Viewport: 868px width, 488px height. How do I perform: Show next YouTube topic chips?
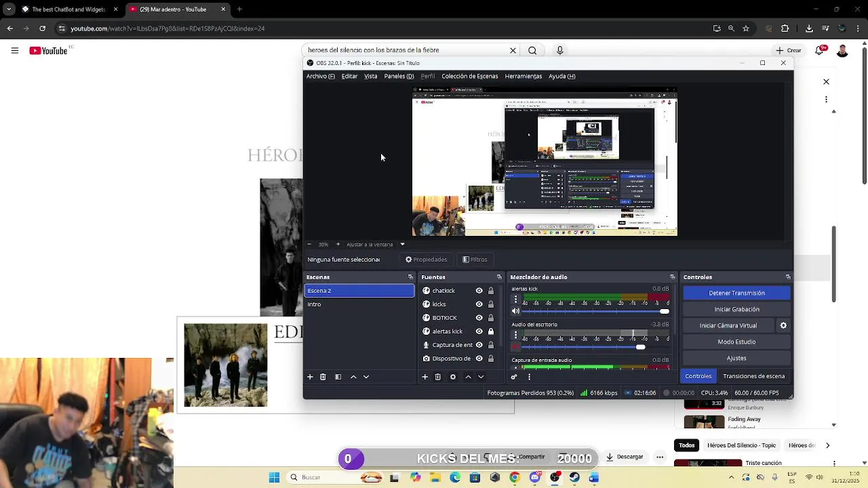pos(827,445)
